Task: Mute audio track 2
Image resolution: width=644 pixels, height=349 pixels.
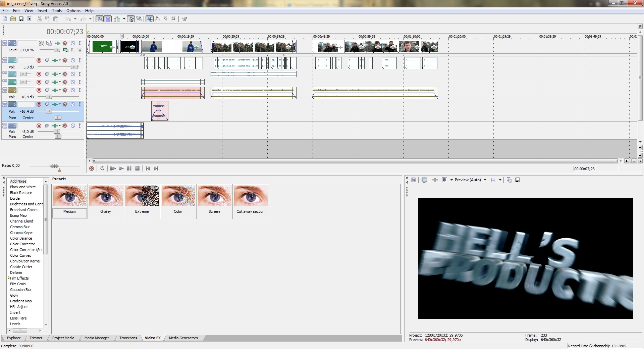Action: 73,60
